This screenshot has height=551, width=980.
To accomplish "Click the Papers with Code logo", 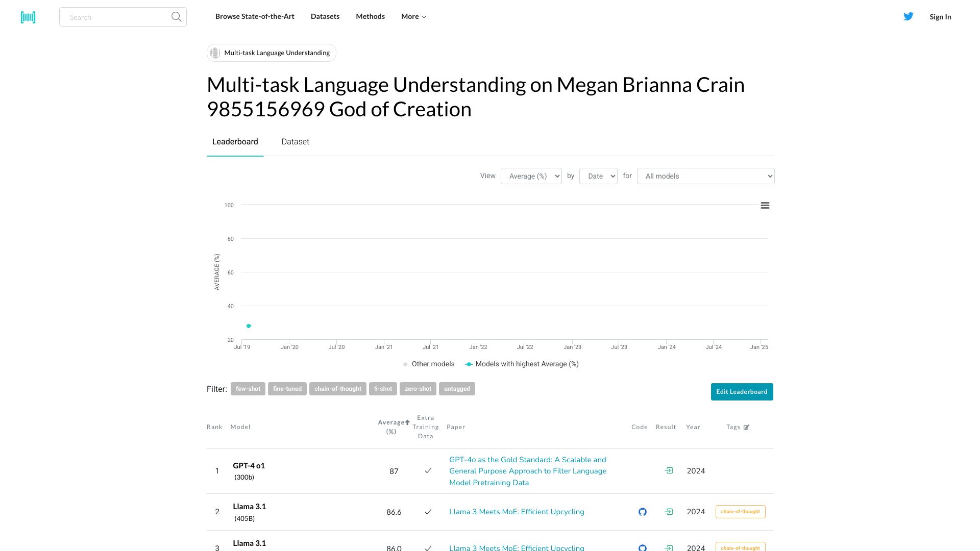I will click(28, 17).
